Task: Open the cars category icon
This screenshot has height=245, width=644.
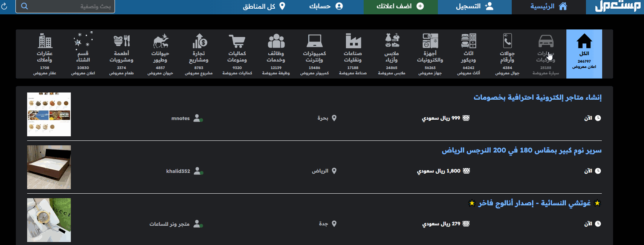Action: point(546,42)
